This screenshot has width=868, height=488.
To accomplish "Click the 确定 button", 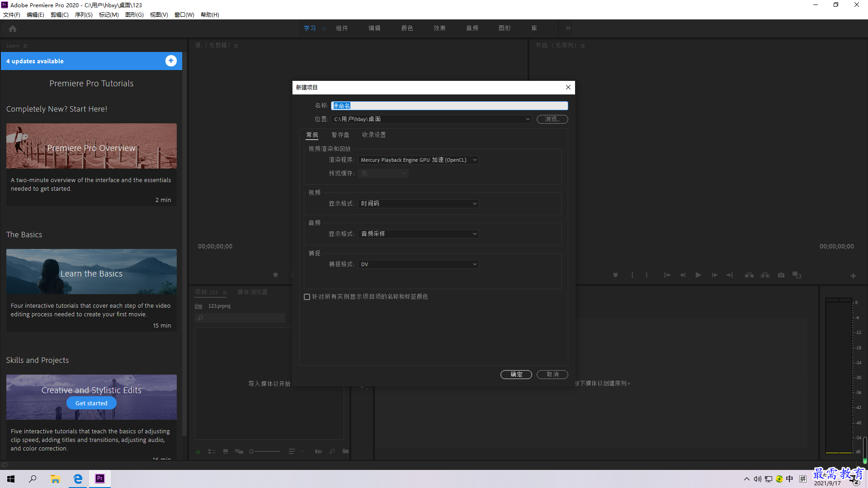I will click(516, 375).
